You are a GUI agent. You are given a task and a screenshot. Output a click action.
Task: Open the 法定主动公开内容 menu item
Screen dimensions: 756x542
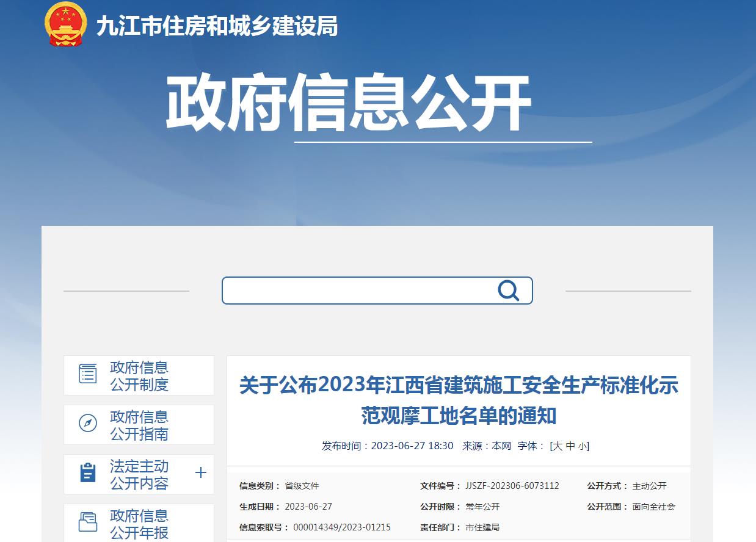point(139,475)
